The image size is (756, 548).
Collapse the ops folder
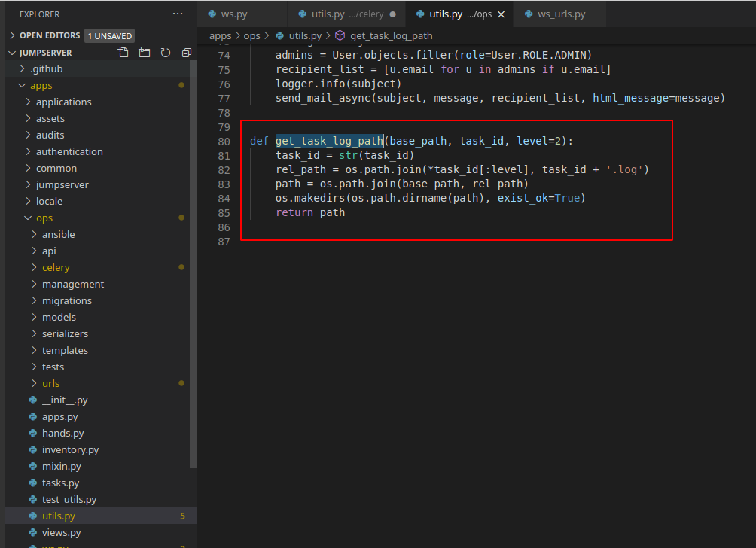tap(28, 218)
